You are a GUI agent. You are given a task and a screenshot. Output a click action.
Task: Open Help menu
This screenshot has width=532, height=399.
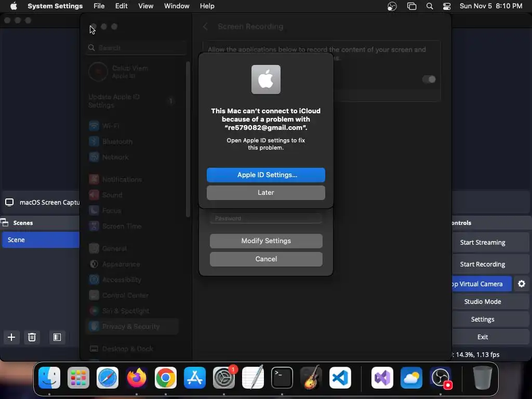coord(207,6)
